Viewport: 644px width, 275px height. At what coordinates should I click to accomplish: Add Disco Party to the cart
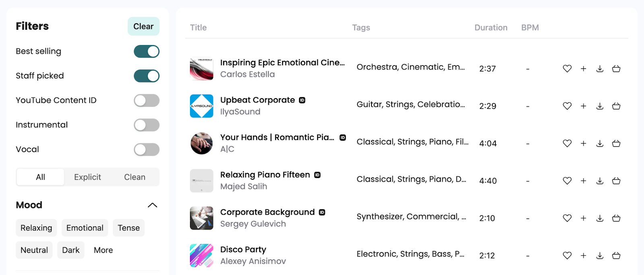[x=616, y=255]
